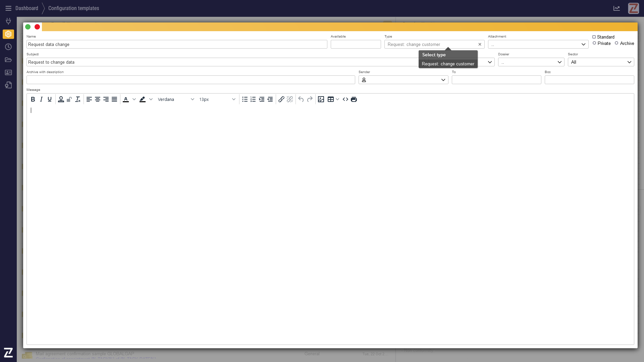Select the Private radio option
The image size is (644, 362).
pyautogui.click(x=594, y=43)
